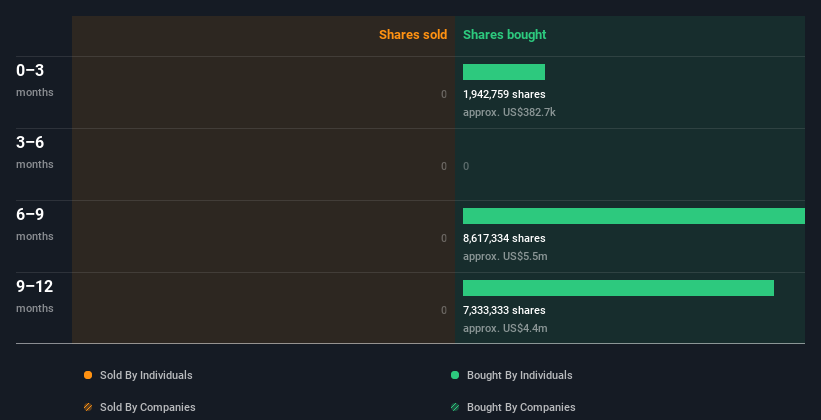Screen dimensions: 821x420
Task: Click '1,942,759 shares' value
Action: pyautogui.click(x=504, y=94)
